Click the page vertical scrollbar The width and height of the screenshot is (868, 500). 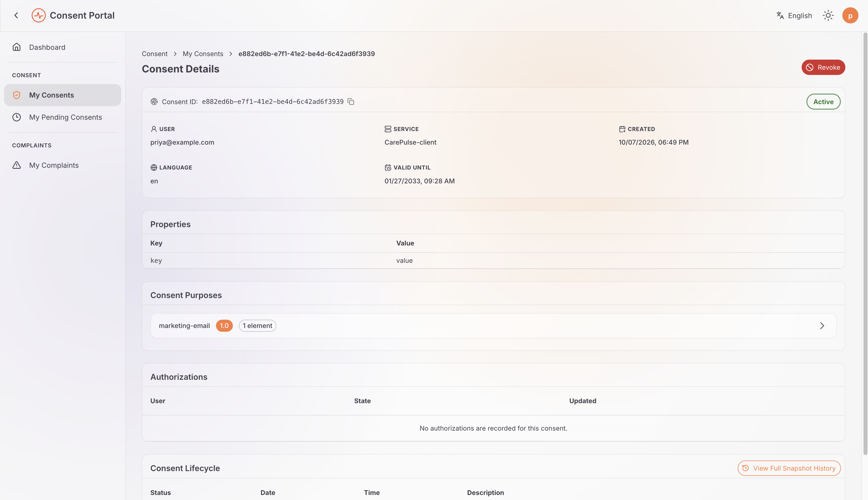pyautogui.click(x=865, y=244)
